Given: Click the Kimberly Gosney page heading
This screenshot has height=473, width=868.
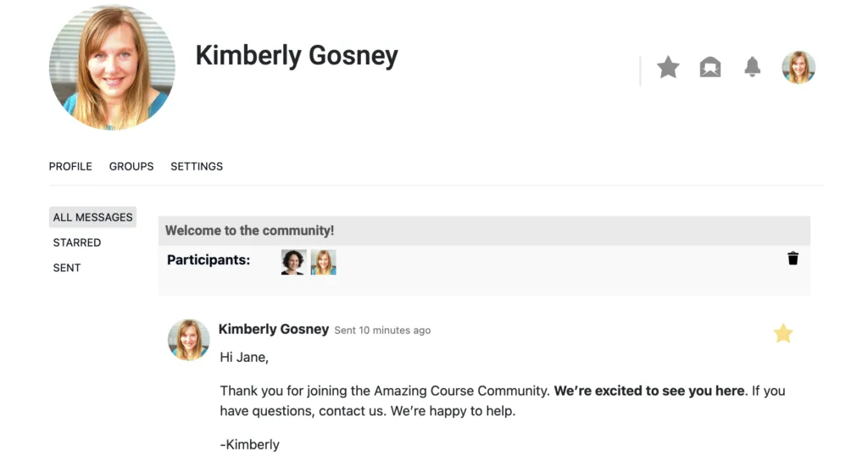Looking at the screenshot, I should click(x=297, y=56).
